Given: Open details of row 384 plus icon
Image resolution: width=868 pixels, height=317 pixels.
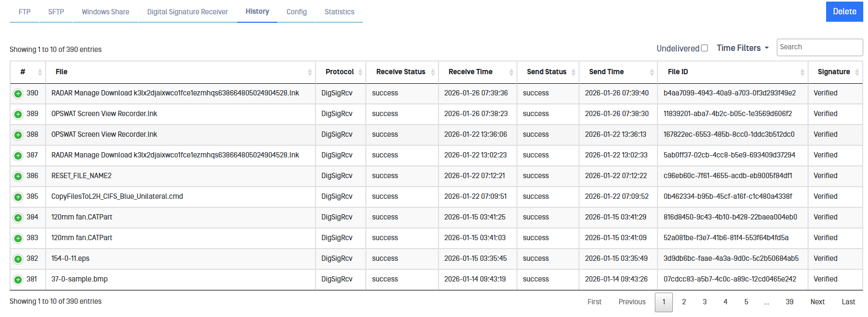Looking at the screenshot, I should coord(18,218).
